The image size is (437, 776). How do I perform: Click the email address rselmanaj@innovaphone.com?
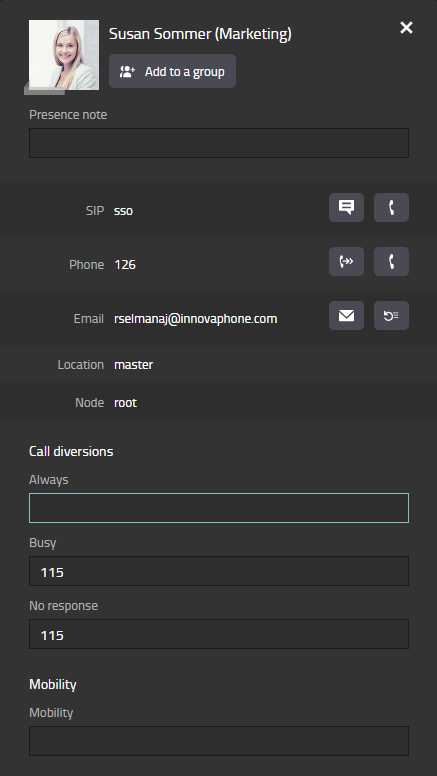click(195, 318)
